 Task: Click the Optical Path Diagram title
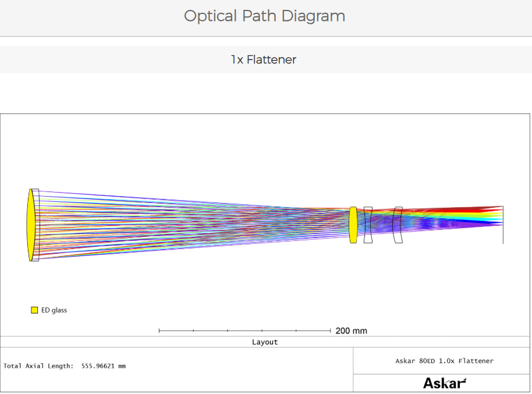point(265,16)
